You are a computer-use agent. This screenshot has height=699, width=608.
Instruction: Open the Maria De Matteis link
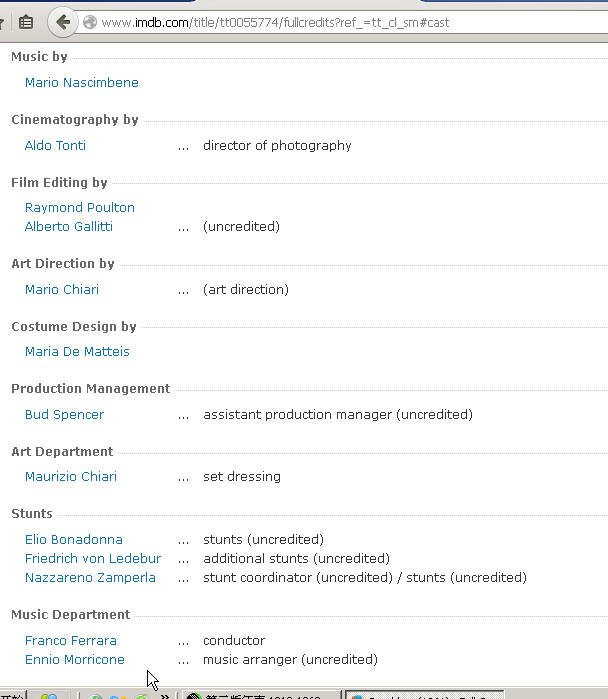77,351
